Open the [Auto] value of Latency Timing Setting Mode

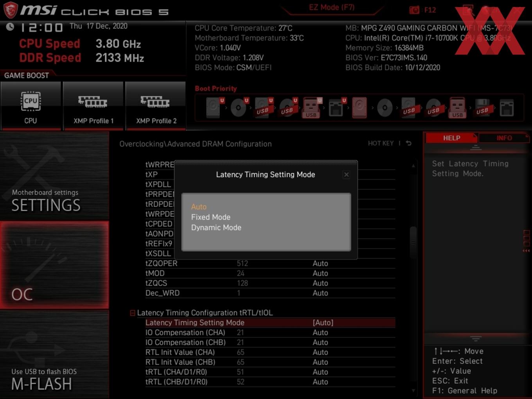tap(323, 323)
